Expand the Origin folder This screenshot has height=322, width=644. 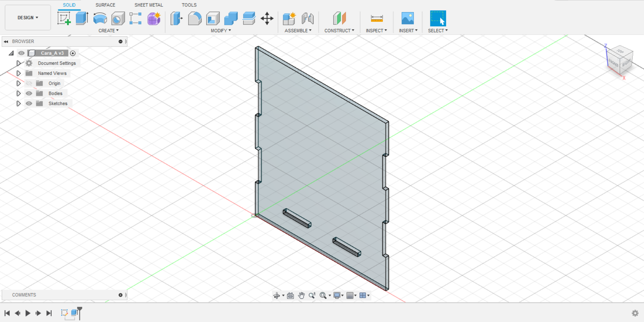click(x=19, y=83)
